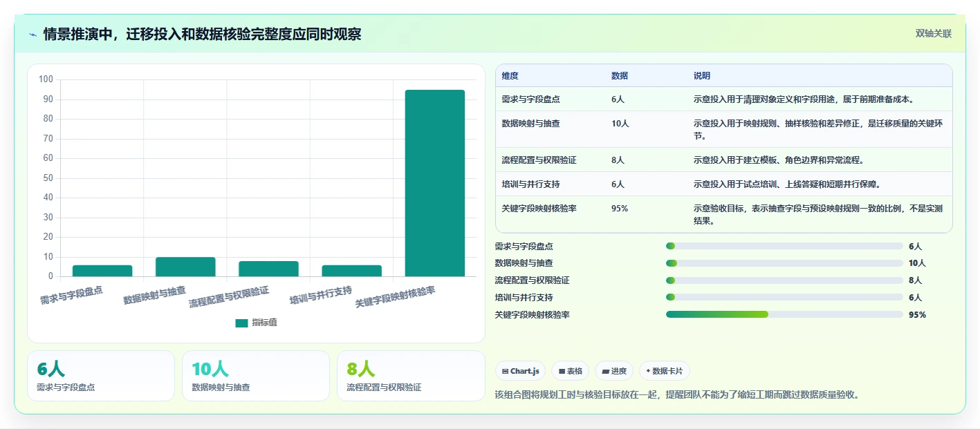Image resolution: width=980 pixels, height=429 pixels.
Task: Click the lightning icon beside the title
Action: click(x=33, y=35)
